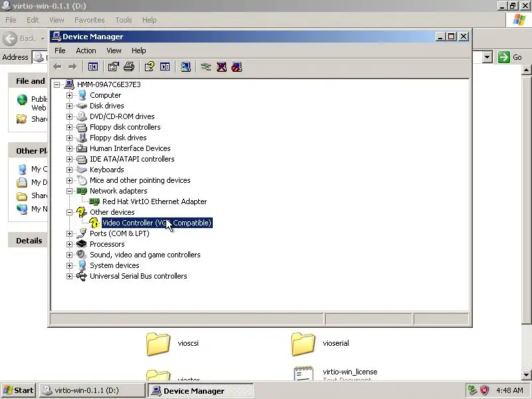The width and height of the screenshot is (532, 399).
Task: Click the Red Hat VirtIO Ethernet Adapter icon
Action: coord(94,201)
